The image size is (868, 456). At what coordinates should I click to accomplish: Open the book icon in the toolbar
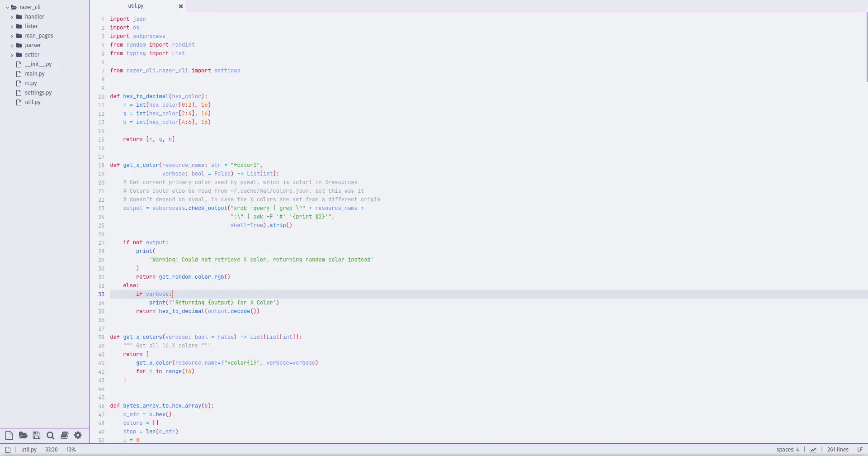point(64,435)
